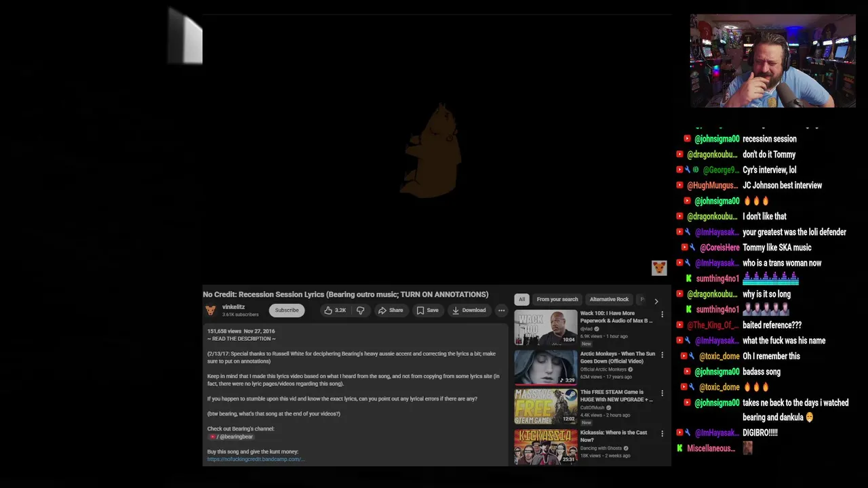Open the Kickassia video thumbnail
This screenshot has width=868, height=488.
[545, 446]
